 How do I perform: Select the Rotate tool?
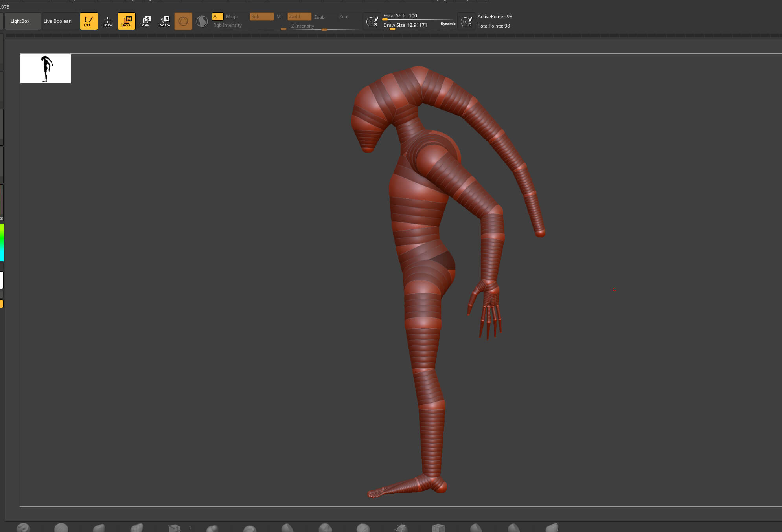click(164, 21)
